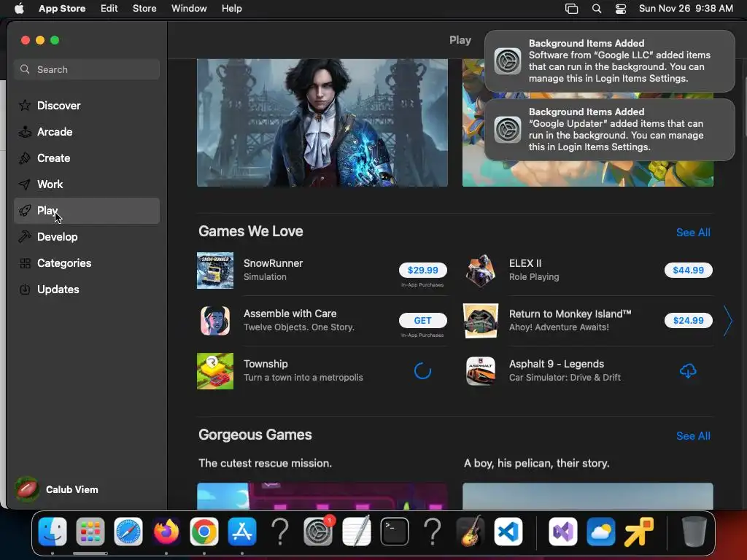Go to the Create section
The width and height of the screenshot is (747, 560).
[x=87, y=158]
